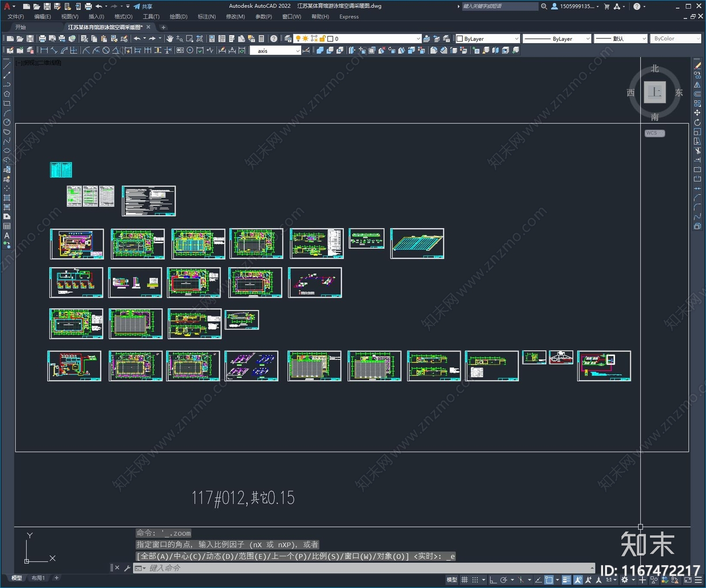Click the 上 top face of the ViewCube

(x=655, y=93)
